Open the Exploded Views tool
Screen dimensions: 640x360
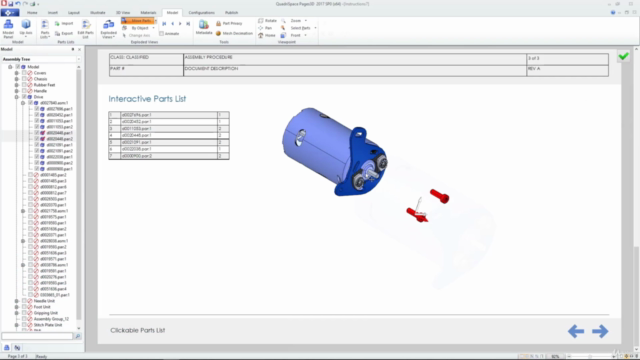tap(108, 29)
